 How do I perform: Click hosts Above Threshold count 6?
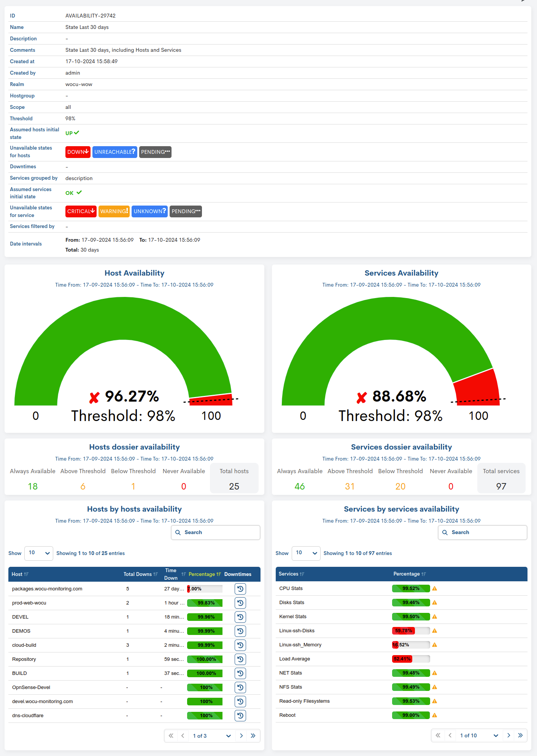coord(83,486)
